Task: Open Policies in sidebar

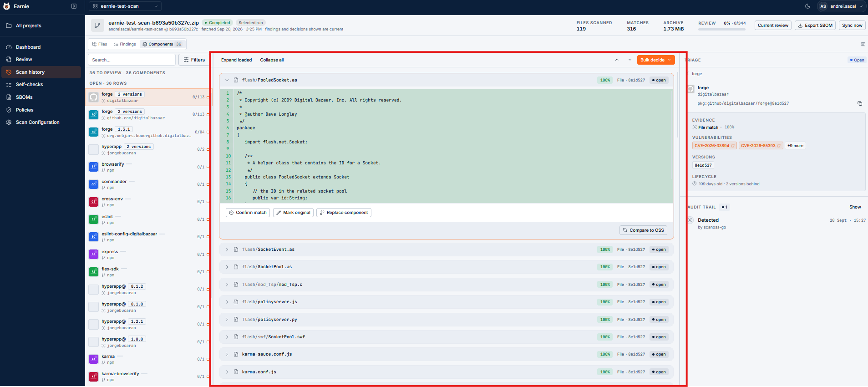Action: (25, 110)
